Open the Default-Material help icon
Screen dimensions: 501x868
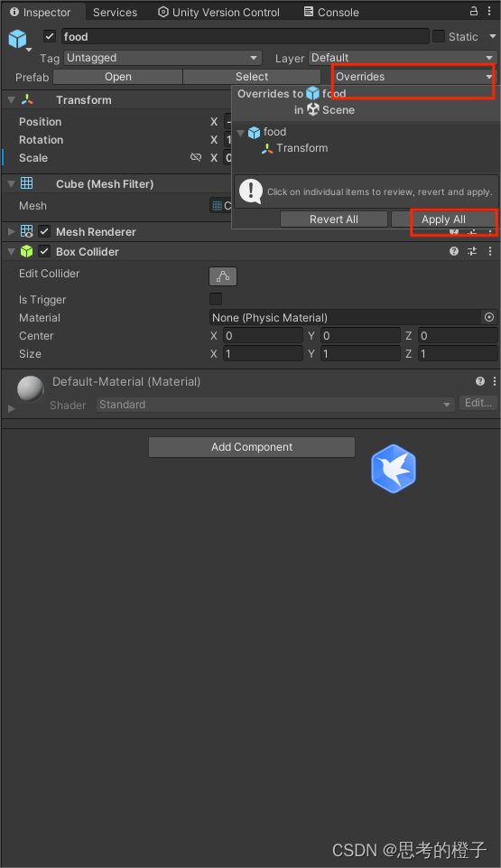coord(480,381)
